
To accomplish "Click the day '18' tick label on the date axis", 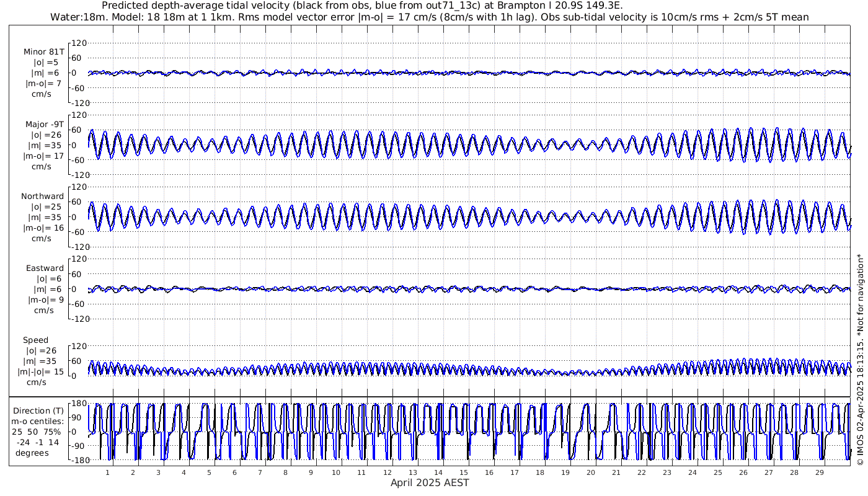I will click(540, 472).
